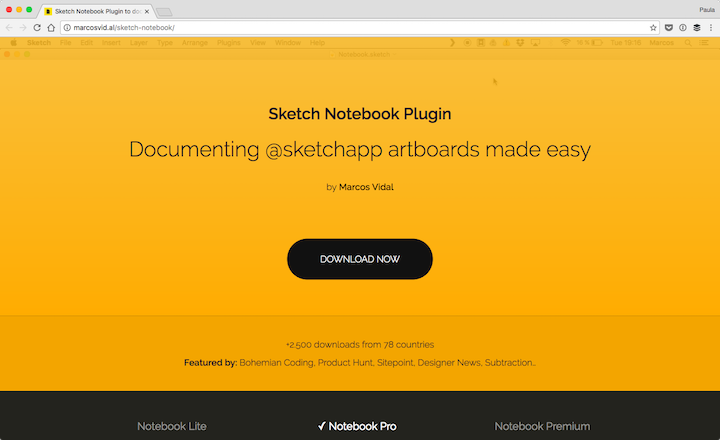The image size is (720, 440).
Task: Go to the browser home page
Action: click(51, 28)
